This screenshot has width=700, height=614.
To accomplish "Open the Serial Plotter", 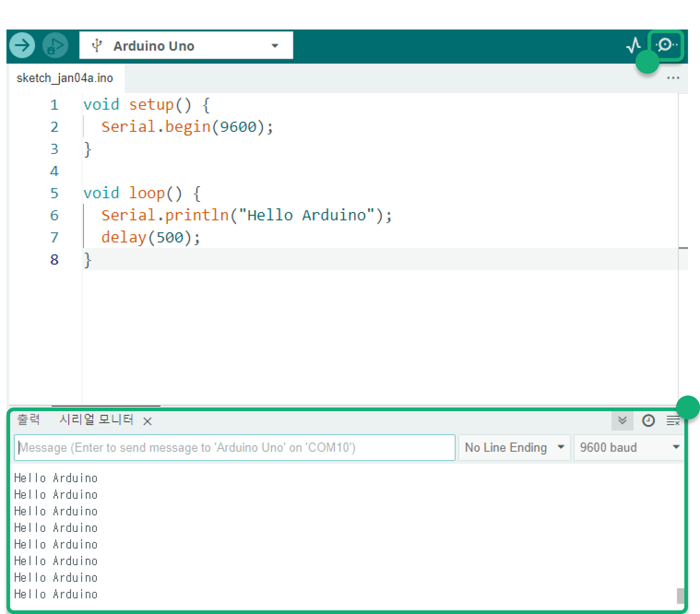I will point(634,45).
